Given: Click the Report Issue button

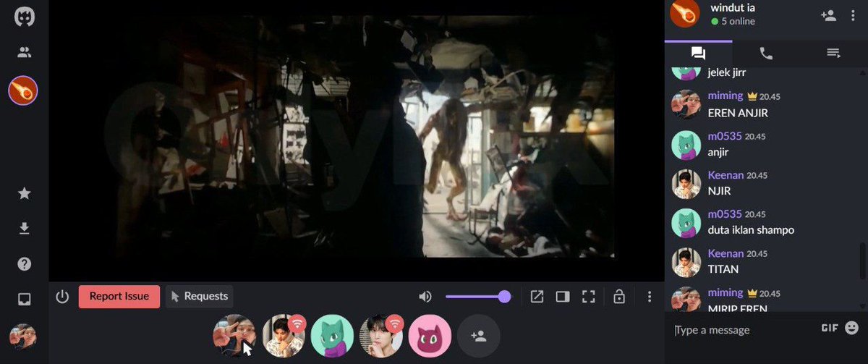Looking at the screenshot, I should tap(119, 297).
